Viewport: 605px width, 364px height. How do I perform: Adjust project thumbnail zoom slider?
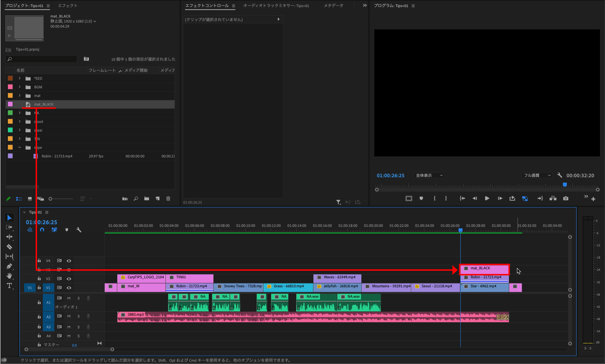[x=60, y=199]
